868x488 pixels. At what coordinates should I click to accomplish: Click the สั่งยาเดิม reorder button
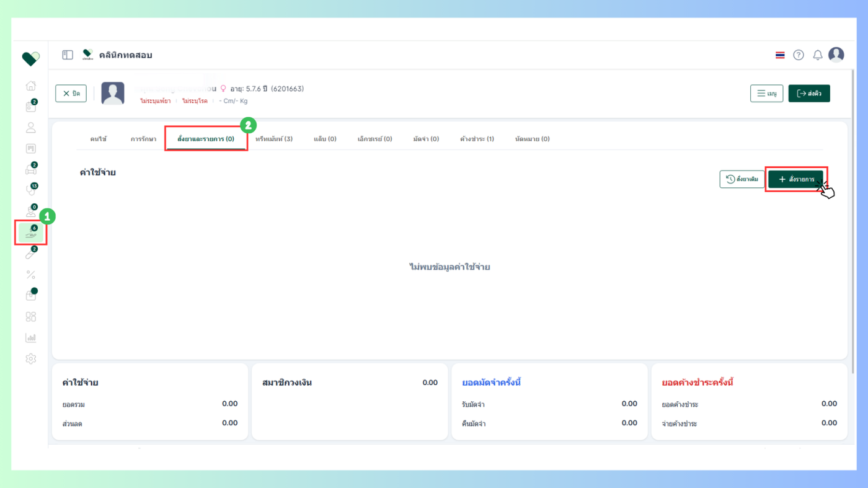[742, 179]
